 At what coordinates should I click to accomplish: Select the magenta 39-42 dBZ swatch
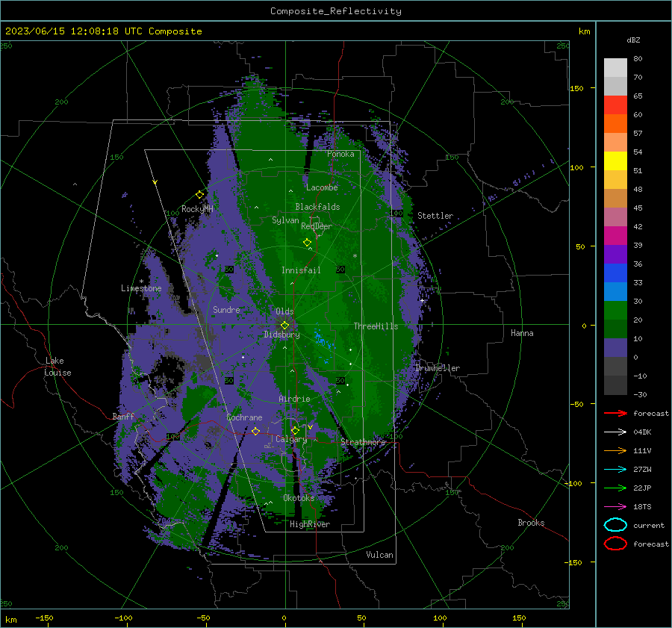pyautogui.click(x=615, y=235)
